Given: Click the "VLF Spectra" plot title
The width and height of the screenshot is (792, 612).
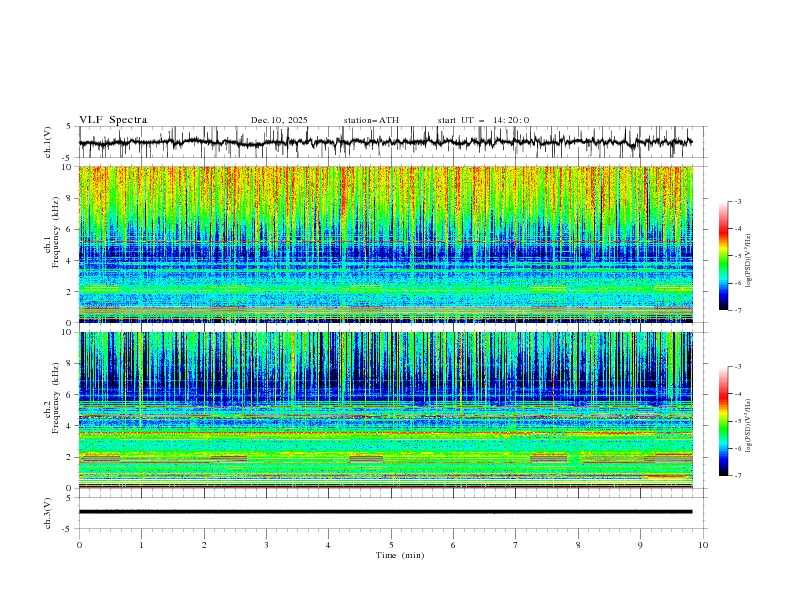Looking at the screenshot, I should (x=113, y=120).
